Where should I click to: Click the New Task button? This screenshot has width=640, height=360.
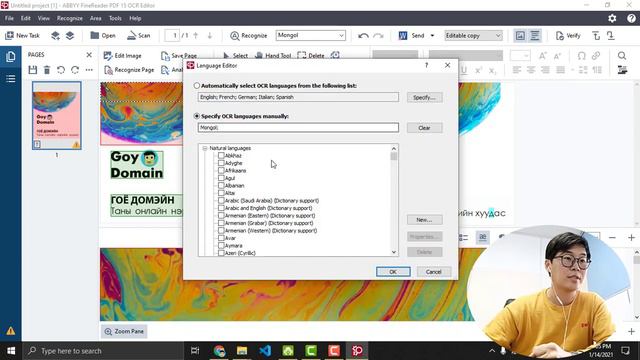click(22, 36)
